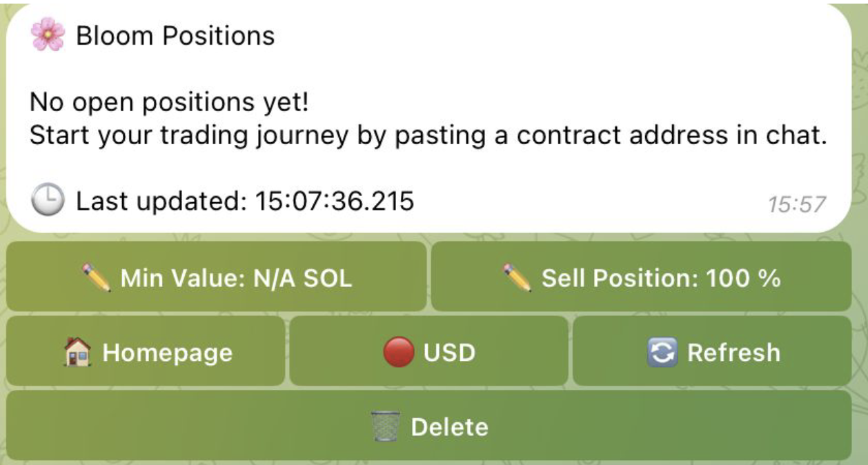Click the pencil icon next to Sell Position
Screen dimensions: 868x465
coord(517,278)
